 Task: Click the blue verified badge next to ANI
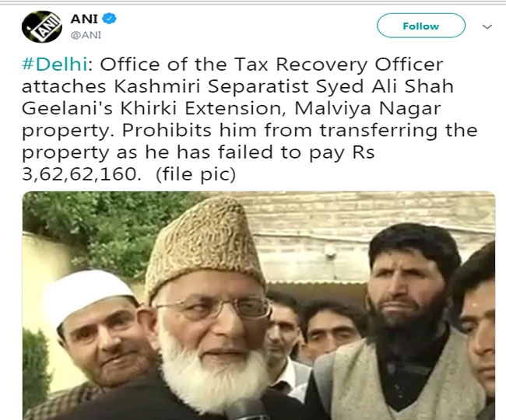click(110, 19)
